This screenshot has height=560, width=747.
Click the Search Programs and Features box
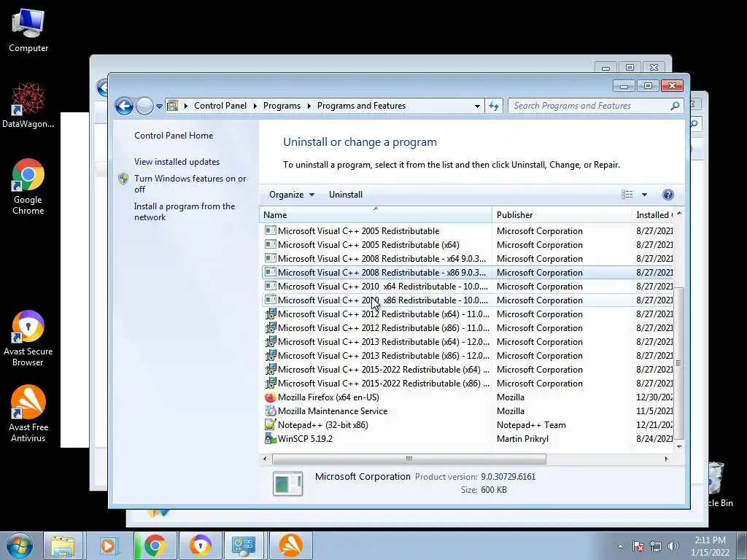point(595,106)
